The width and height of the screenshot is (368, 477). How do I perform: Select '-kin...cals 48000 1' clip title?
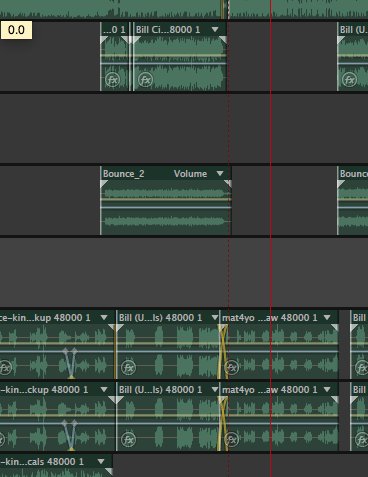(42, 461)
